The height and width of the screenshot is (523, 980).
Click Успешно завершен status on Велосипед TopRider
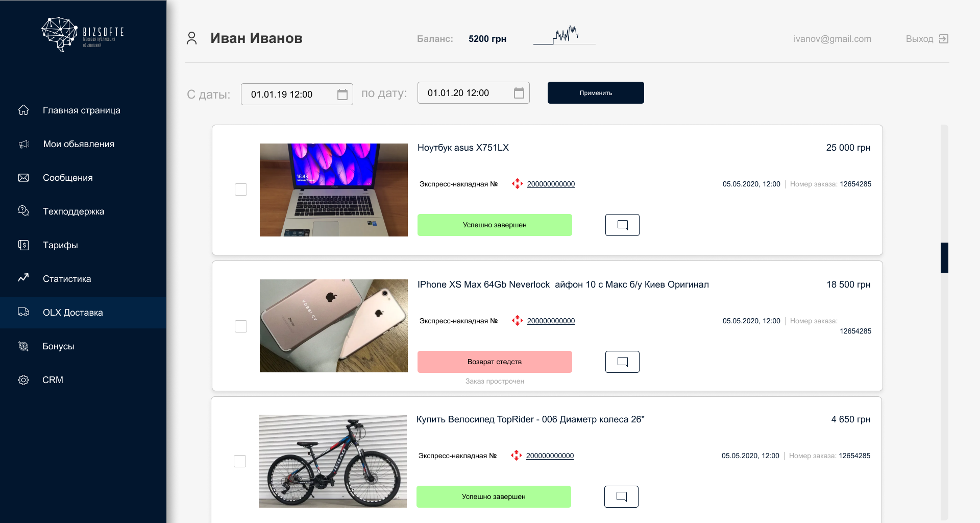tap(494, 496)
